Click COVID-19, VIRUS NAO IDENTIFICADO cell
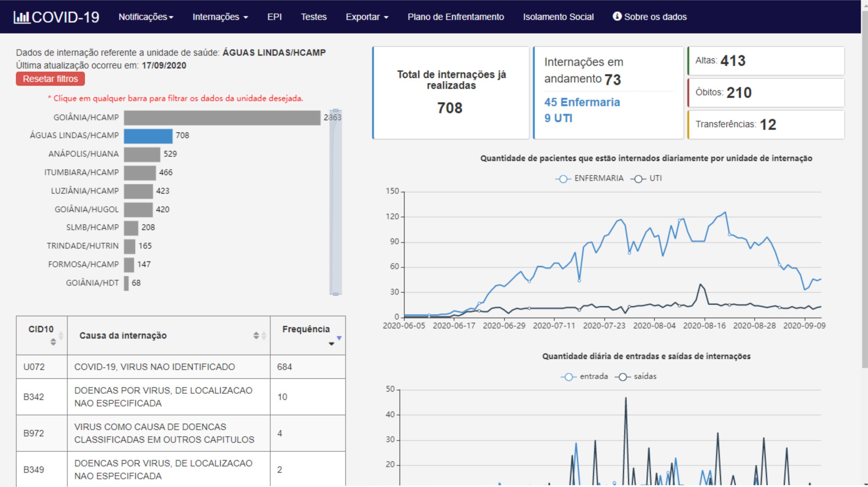Viewport: 868px width, 487px height. pyautogui.click(x=169, y=367)
